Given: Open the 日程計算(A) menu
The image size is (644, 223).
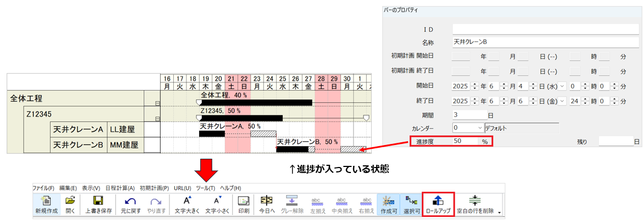Looking at the screenshot, I should coord(120,188).
